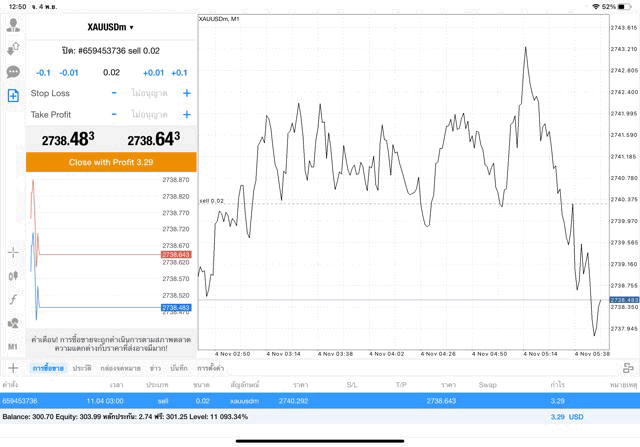This screenshot has height=447, width=640.
Task: Expand the XAUUSDm symbol dropdown
Action: (x=110, y=27)
